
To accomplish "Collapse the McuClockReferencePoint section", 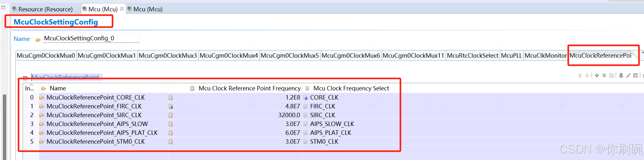I will coord(25,78).
